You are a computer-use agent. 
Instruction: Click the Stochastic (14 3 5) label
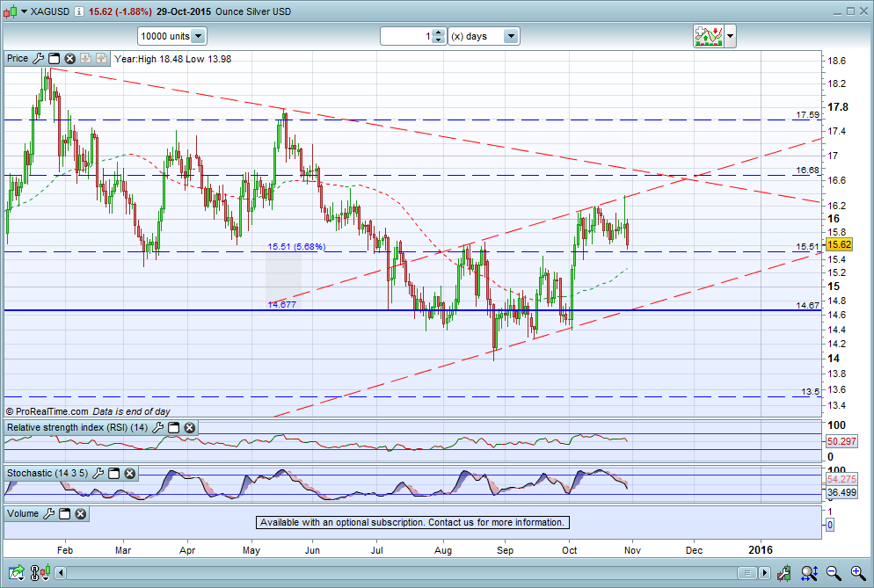[47, 473]
